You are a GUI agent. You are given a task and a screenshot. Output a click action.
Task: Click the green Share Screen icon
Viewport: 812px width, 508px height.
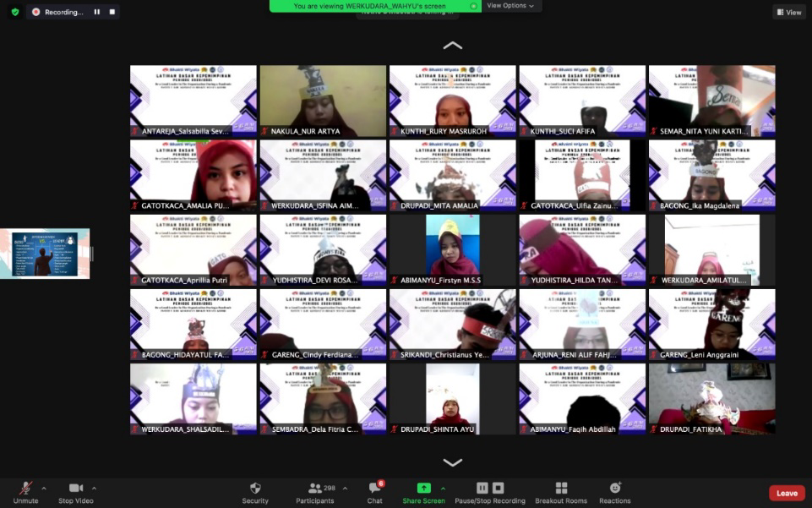point(423,489)
